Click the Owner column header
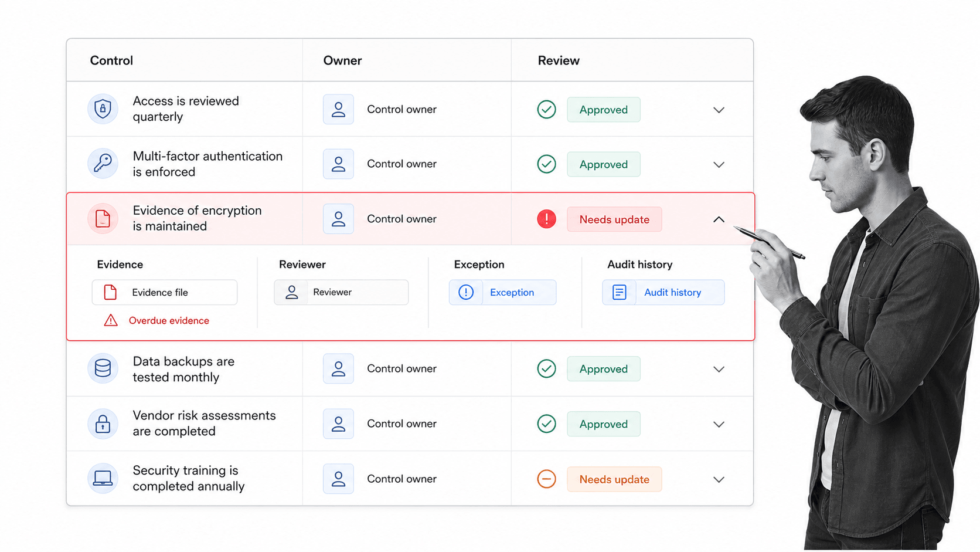The image size is (980, 552). coord(342,60)
